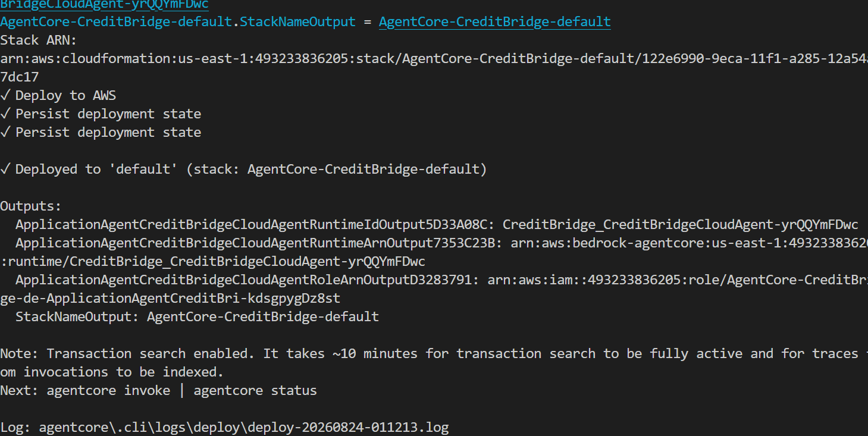Select the 'StackNameOutput: AgentCore-CreditBridge-default' output line
The image size is (868, 436).
pyautogui.click(x=197, y=317)
